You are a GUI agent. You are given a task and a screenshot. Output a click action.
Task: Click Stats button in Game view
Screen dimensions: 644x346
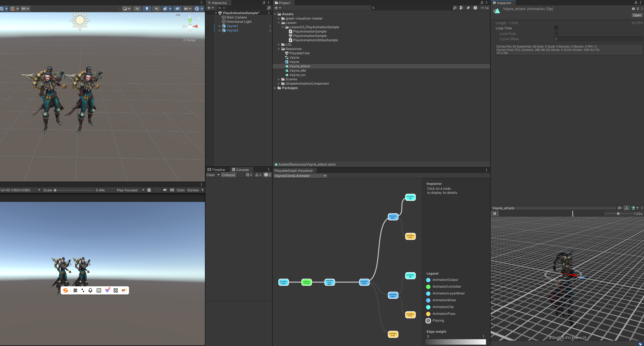coord(181,190)
